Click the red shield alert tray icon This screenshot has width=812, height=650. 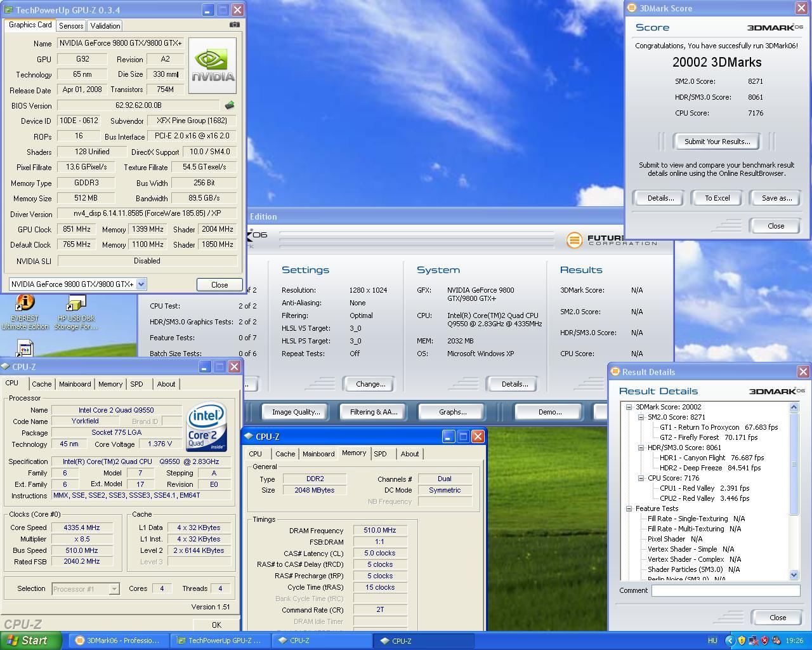[764, 641]
